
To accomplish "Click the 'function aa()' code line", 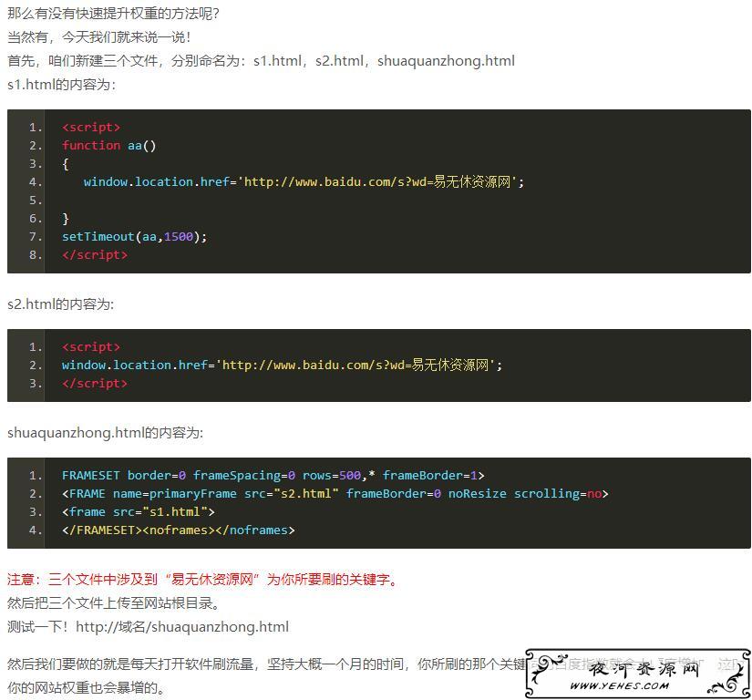I will [108, 145].
